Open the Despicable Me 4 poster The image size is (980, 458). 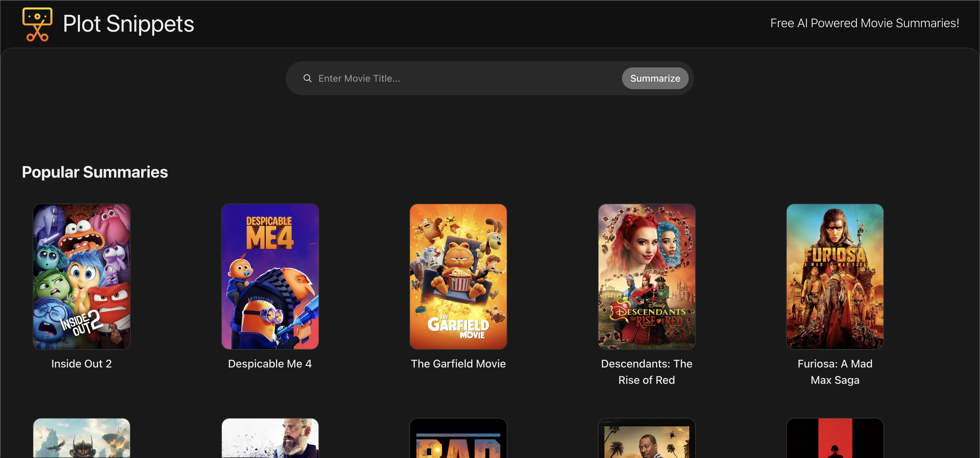pos(270,276)
